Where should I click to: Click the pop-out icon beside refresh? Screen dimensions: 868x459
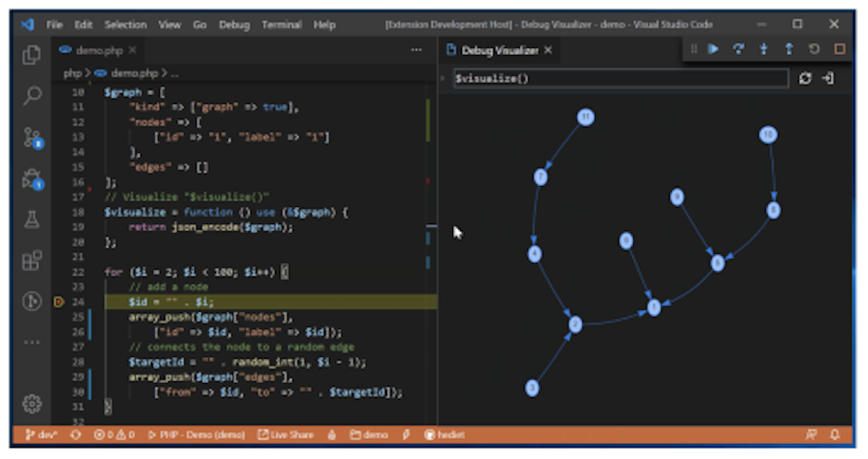tap(828, 79)
